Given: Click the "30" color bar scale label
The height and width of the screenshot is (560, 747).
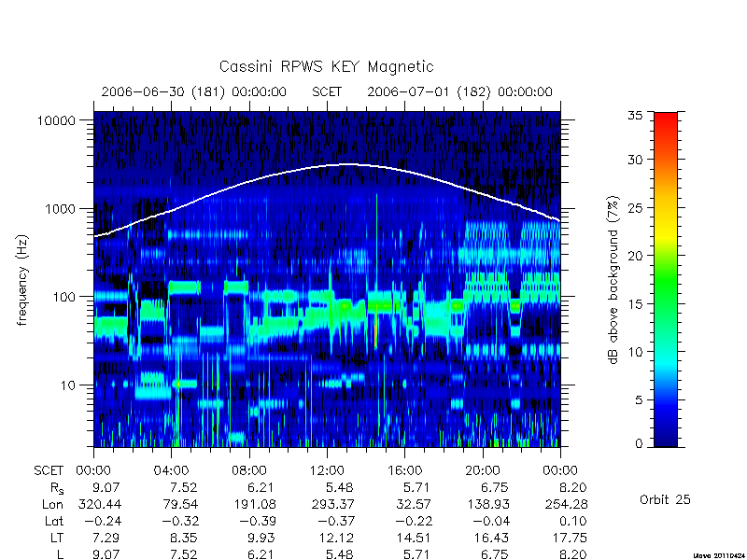Looking at the screenshot, I should 635,160.
